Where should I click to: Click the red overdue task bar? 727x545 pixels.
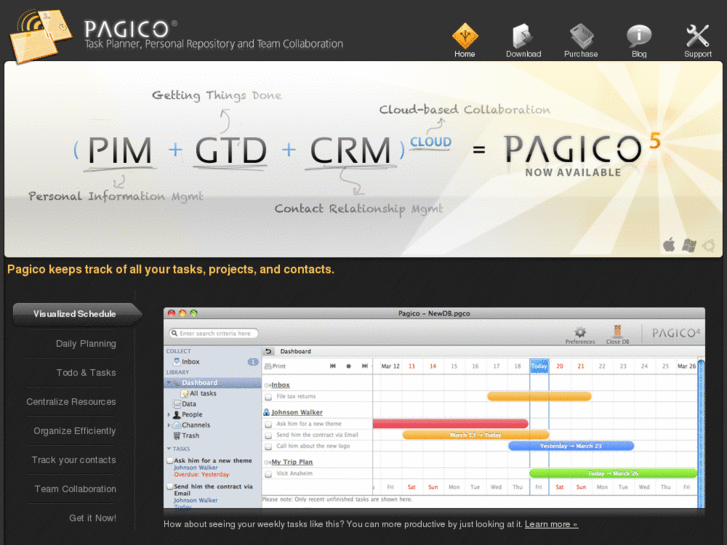[x=450, y=423]
